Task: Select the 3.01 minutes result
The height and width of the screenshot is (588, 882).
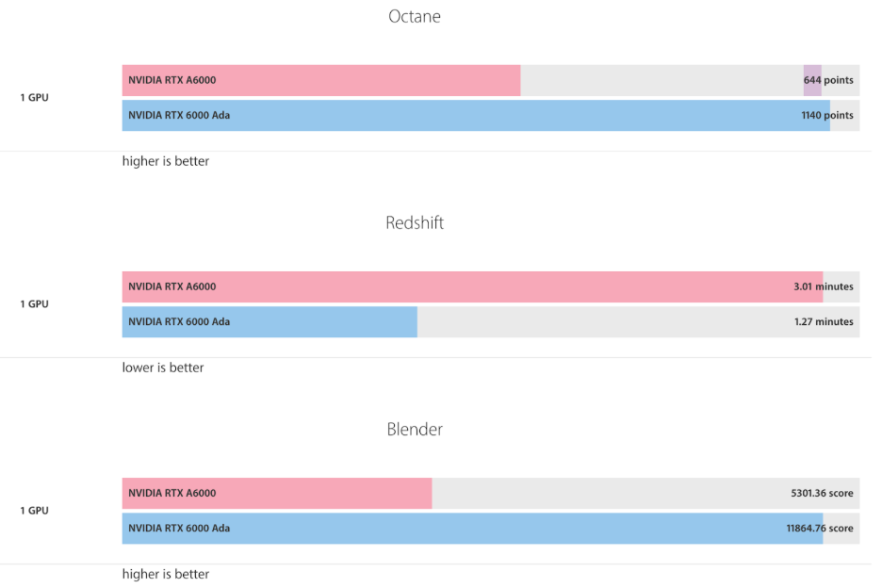Action: click(824, 286)
